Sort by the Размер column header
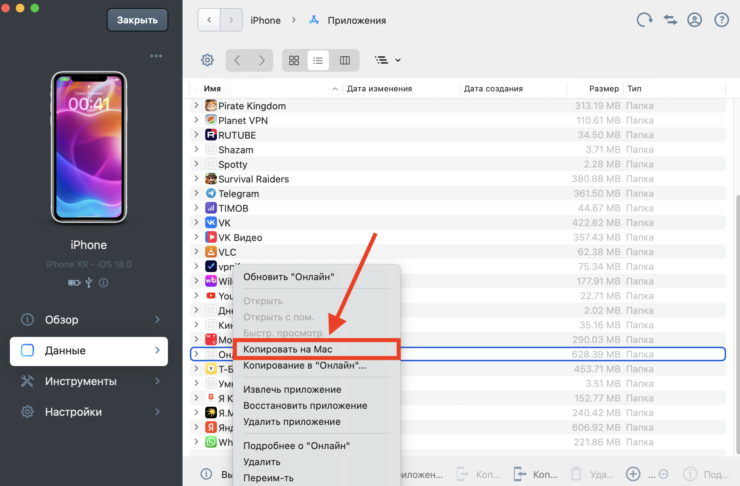Image resolution: width=740 pixels, height=486 pixels. click(604, 88)
